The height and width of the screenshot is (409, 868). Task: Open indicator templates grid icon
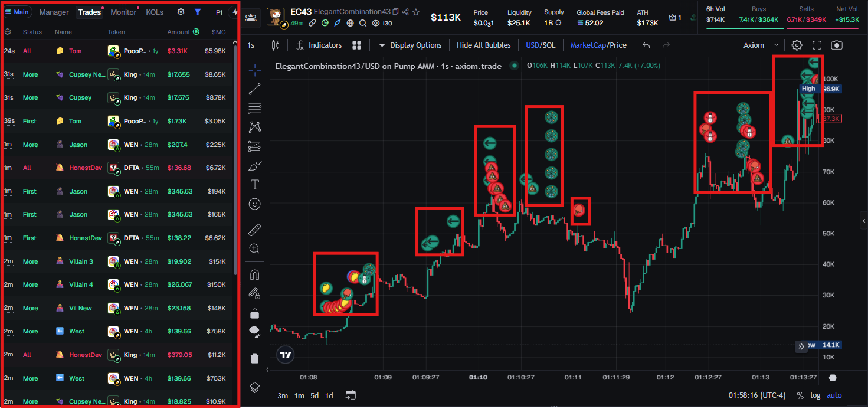356,45
